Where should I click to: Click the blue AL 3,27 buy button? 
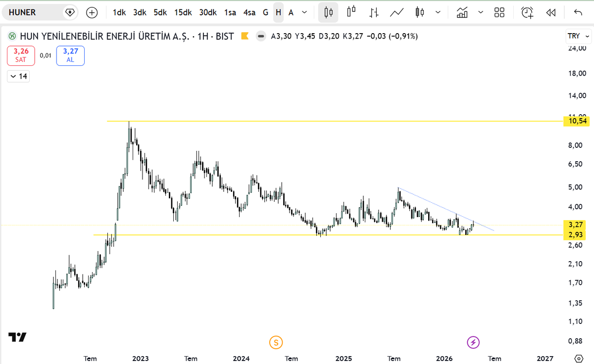(70, 55)
